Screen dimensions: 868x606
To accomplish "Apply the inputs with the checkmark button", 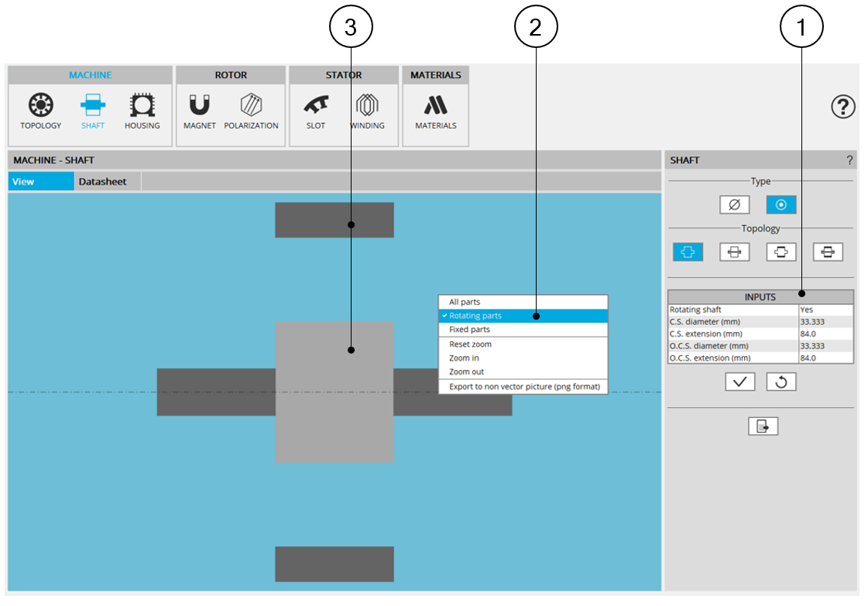I will 739,382.
